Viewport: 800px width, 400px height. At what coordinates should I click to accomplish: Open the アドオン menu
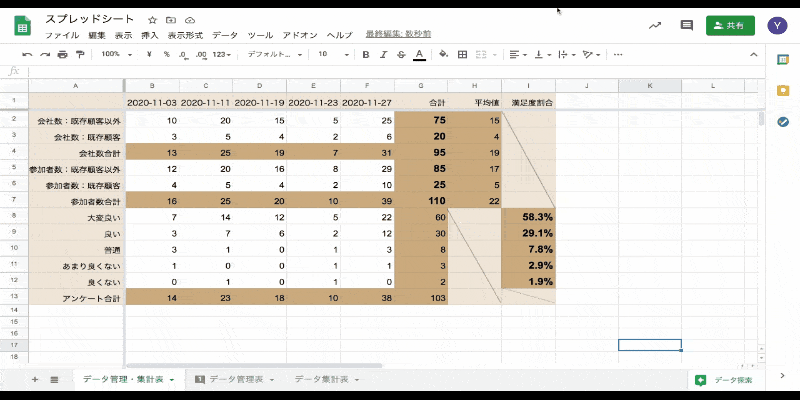(x=300, y=35)
